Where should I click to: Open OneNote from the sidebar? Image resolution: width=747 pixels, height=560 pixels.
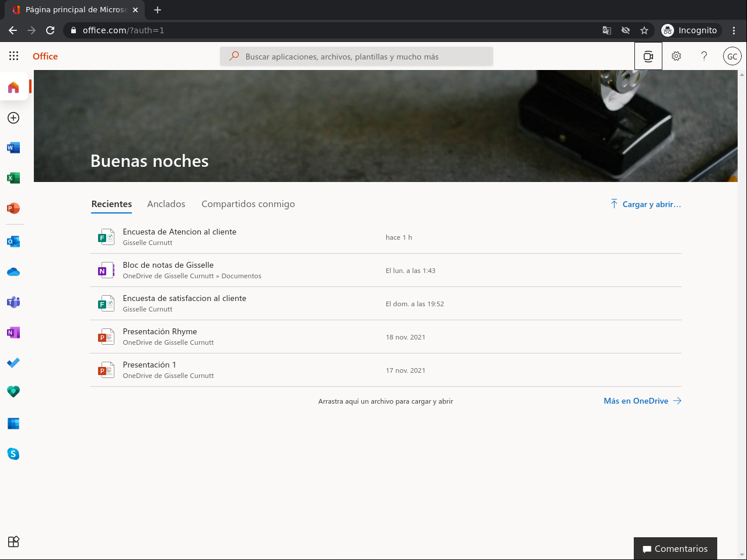click(x=13, y=332)
